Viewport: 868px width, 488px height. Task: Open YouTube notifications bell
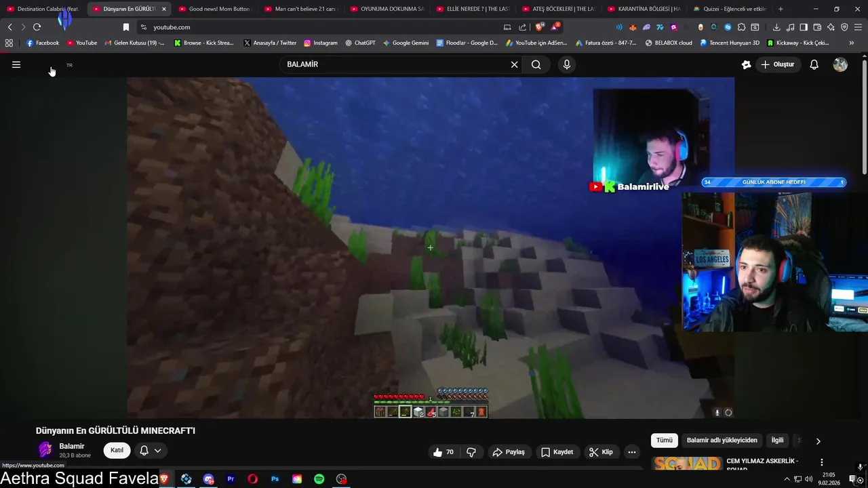tap(814, 64)
